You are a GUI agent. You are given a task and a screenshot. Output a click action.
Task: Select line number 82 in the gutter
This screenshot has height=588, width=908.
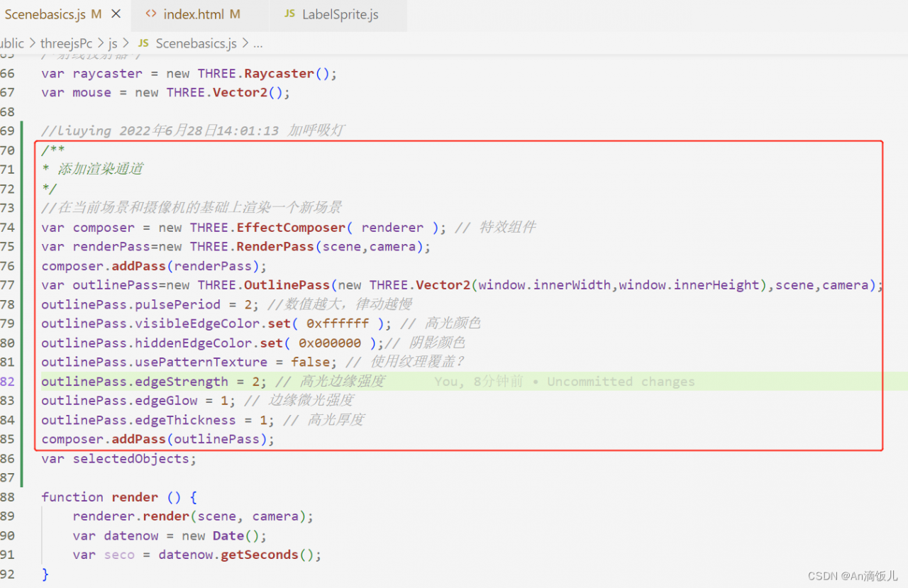coord(7,382)
